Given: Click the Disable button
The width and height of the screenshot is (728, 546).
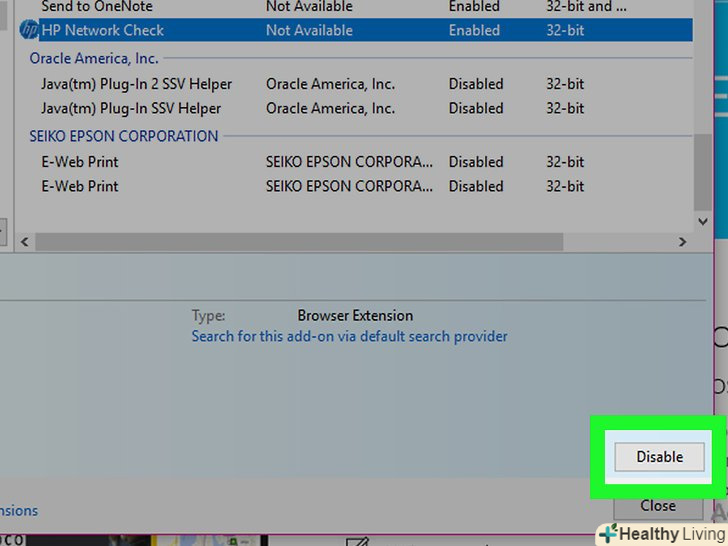Looking at the screenshot, I should (659, 457).
